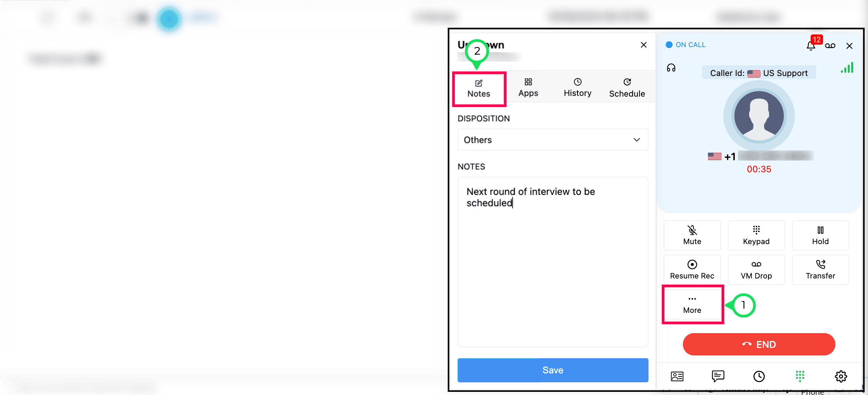Click the Notes text area
868x395 pixels.
point(553,261)
